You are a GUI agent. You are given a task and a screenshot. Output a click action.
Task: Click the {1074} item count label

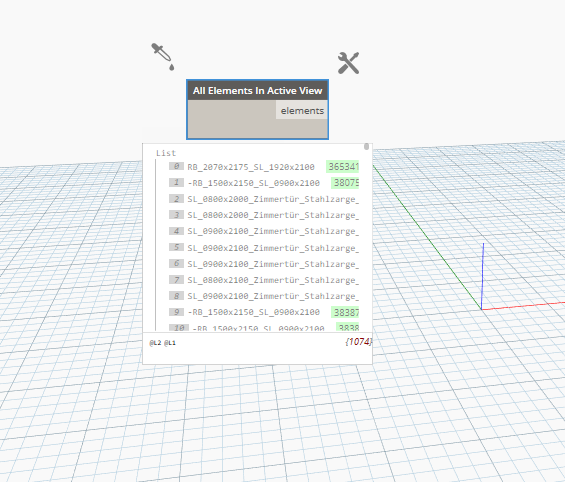tap(358, 341)
